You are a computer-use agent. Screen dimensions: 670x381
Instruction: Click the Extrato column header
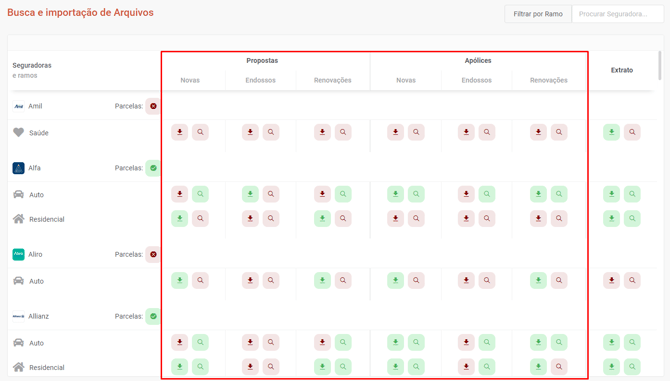click(622, 70)
